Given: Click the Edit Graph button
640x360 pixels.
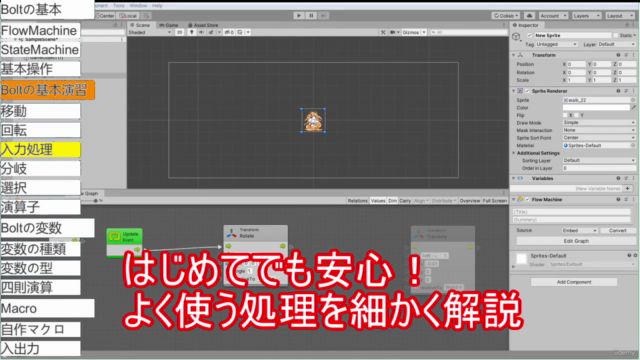Looking at the screenshot, I should 576,241.
